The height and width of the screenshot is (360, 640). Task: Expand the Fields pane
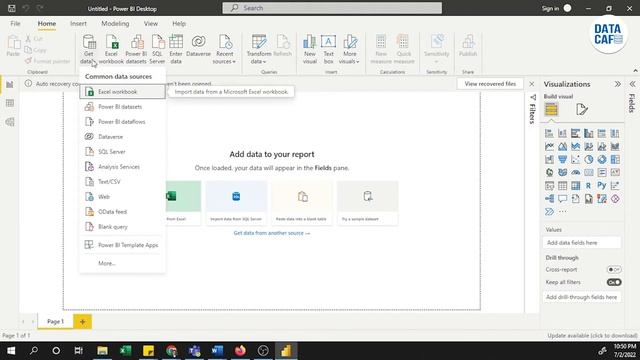(x=632, y=84)
